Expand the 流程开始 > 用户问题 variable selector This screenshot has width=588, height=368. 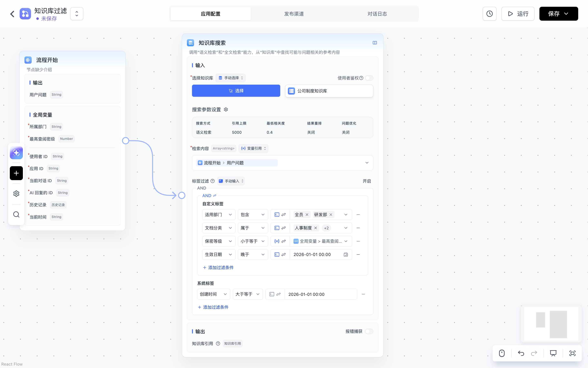tap(282, 163)
